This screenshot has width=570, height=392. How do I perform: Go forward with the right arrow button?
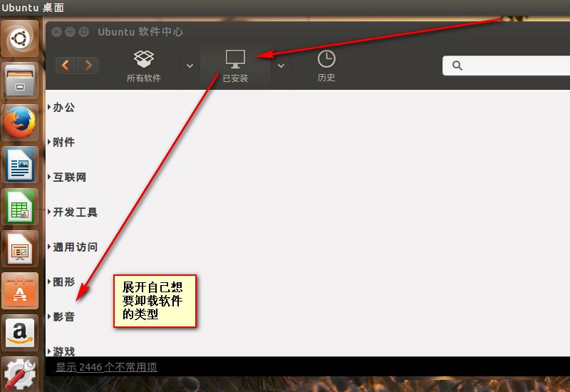(x=88, y=66)
